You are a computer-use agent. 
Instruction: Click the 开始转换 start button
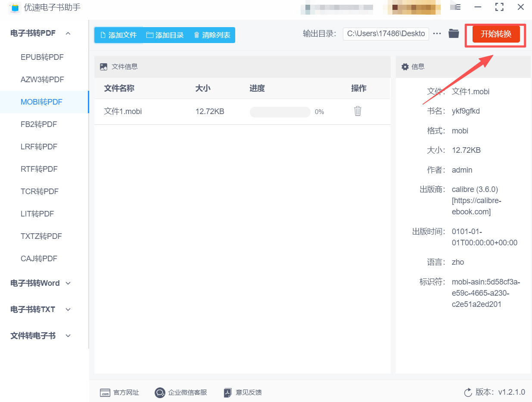point(496,34)
